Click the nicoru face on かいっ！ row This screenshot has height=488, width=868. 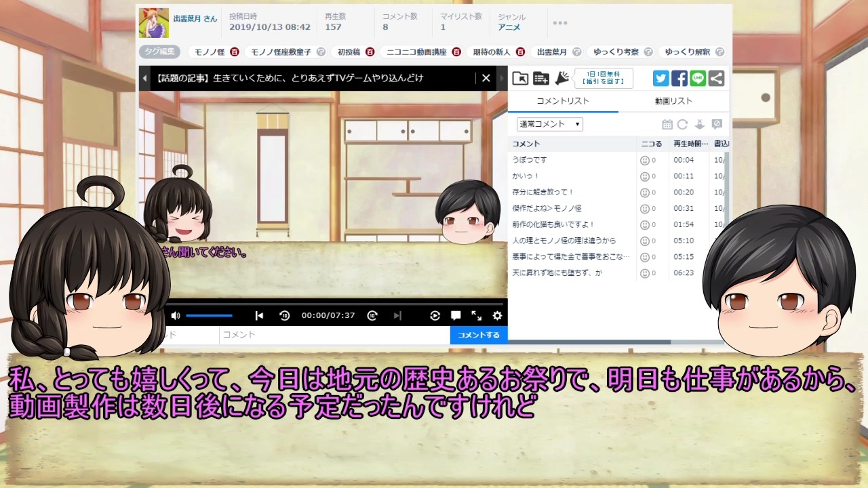click(645, 176)
